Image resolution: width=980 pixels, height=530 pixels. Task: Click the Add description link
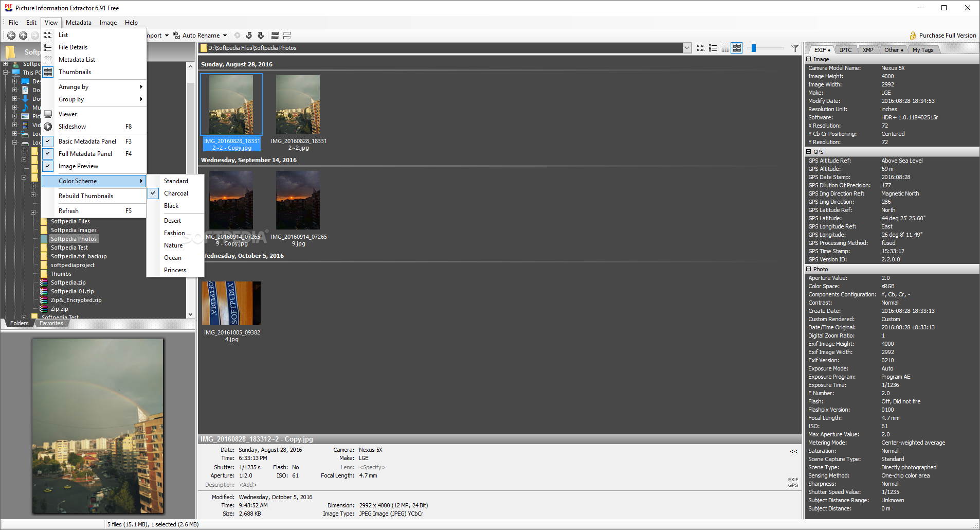(248, 485)
